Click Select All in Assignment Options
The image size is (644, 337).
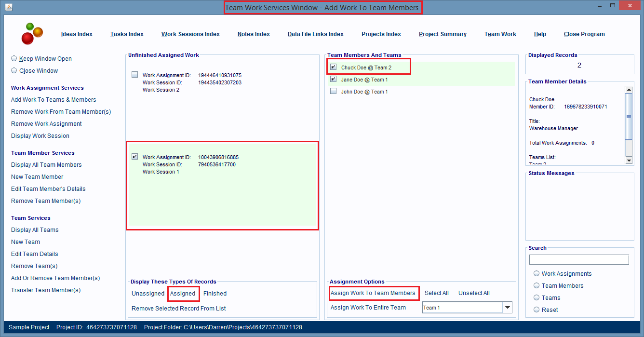pyautogui.click(x=437, y=293)
